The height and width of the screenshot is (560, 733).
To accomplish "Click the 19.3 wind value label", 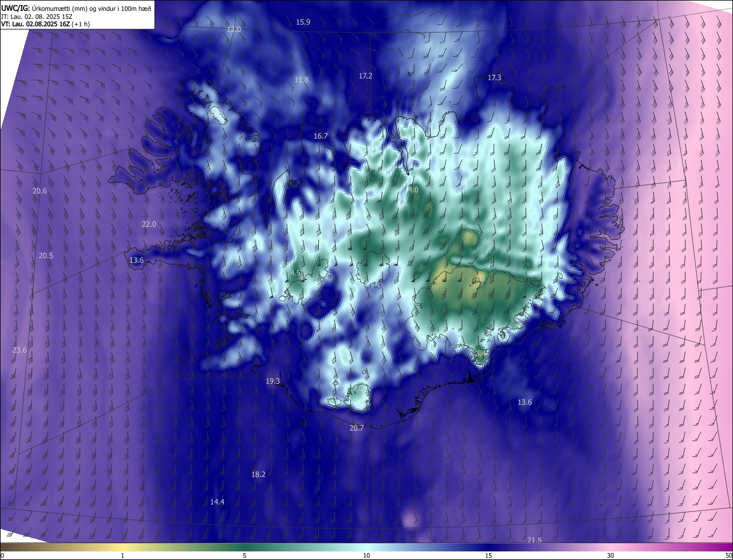I will pos(273,381).
